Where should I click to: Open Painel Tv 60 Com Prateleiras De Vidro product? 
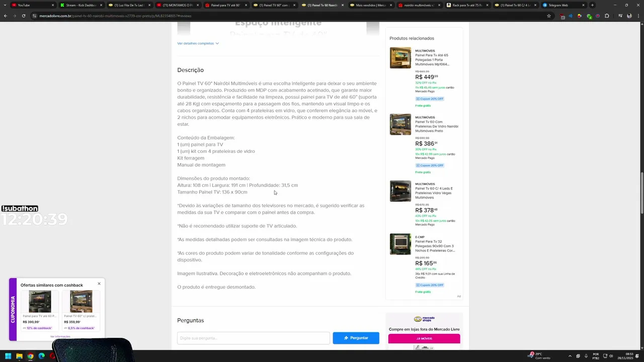(437, 126)
